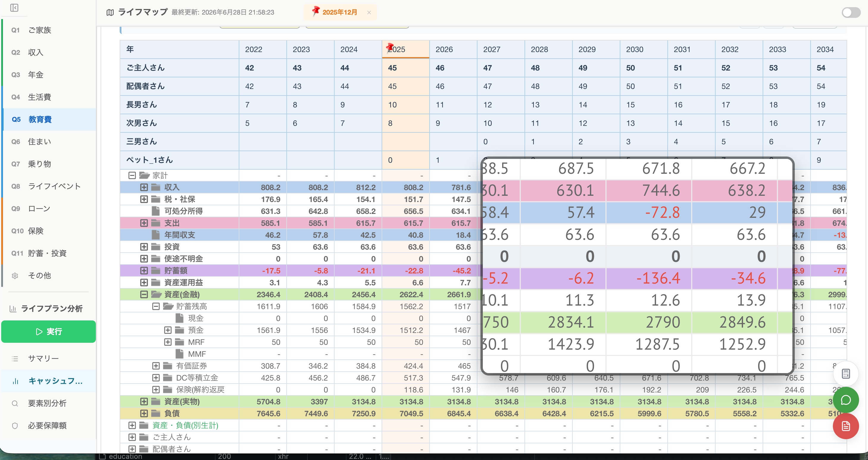Go to Q8 ライフイベント section

(49, 186)
